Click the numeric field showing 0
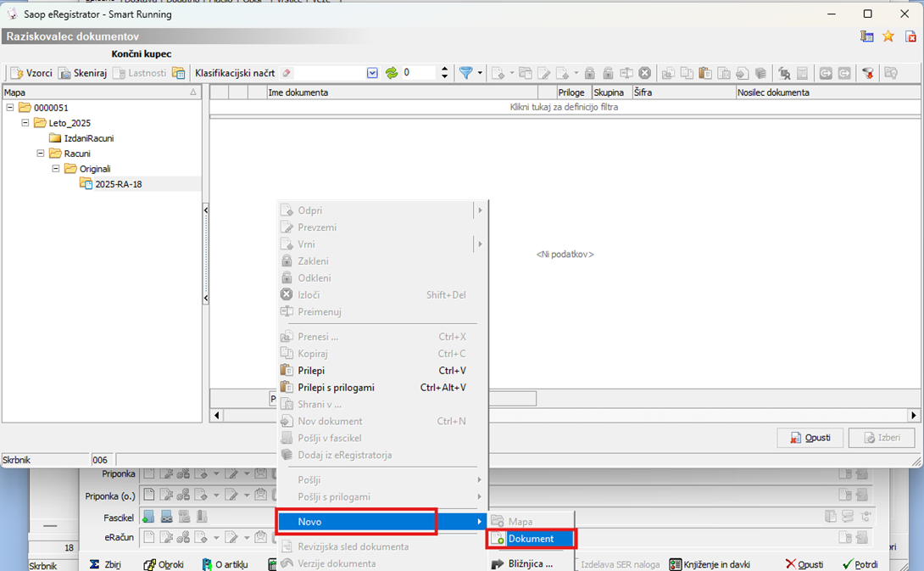 coord(420,73)
